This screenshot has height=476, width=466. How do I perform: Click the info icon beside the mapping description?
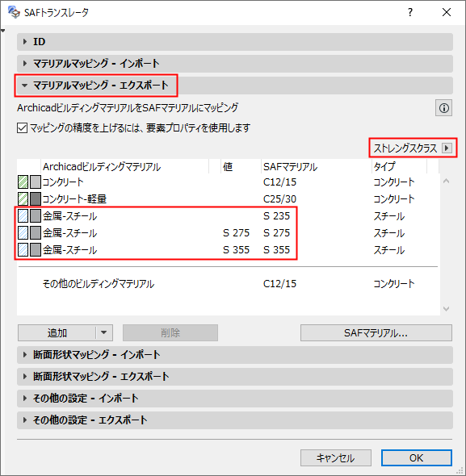[443, 108]
